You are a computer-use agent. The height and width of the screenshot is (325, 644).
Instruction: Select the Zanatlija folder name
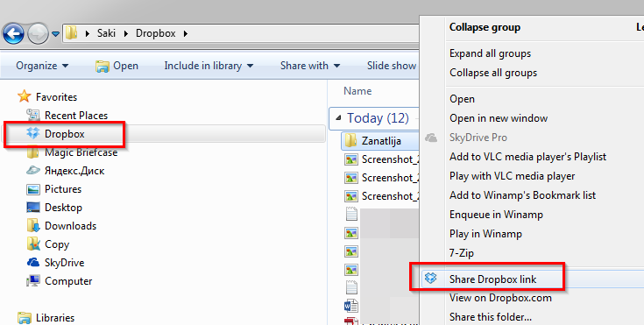click(x=381, y=141)
